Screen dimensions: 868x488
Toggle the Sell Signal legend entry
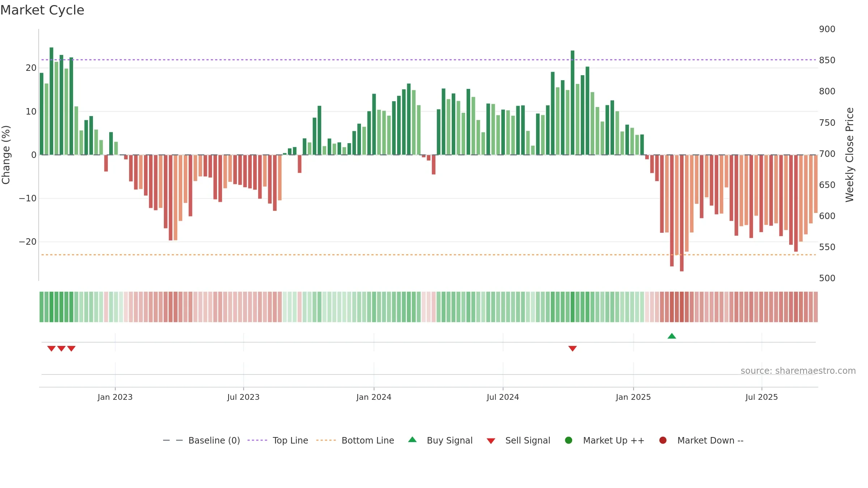518,440
